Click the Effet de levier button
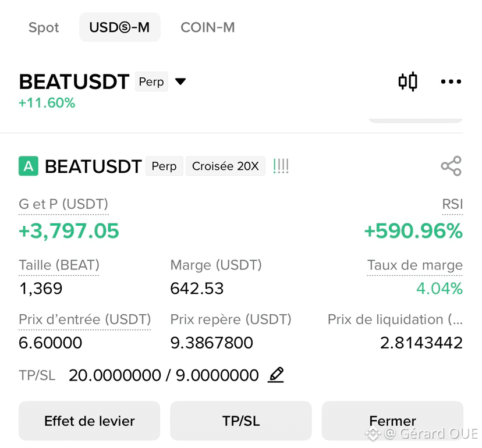The image size is (482, 448). (x=90, y=421)
